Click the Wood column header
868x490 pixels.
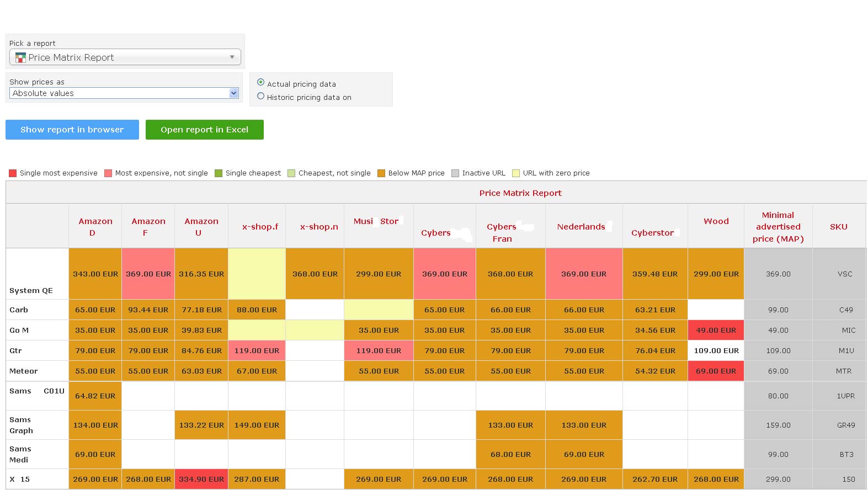[x=716, y=226]
